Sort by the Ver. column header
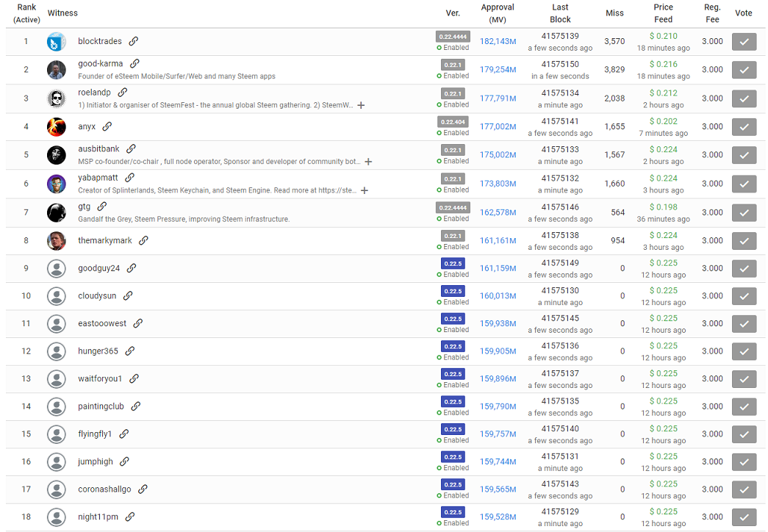The image size is (768, 532). [453, 13]
